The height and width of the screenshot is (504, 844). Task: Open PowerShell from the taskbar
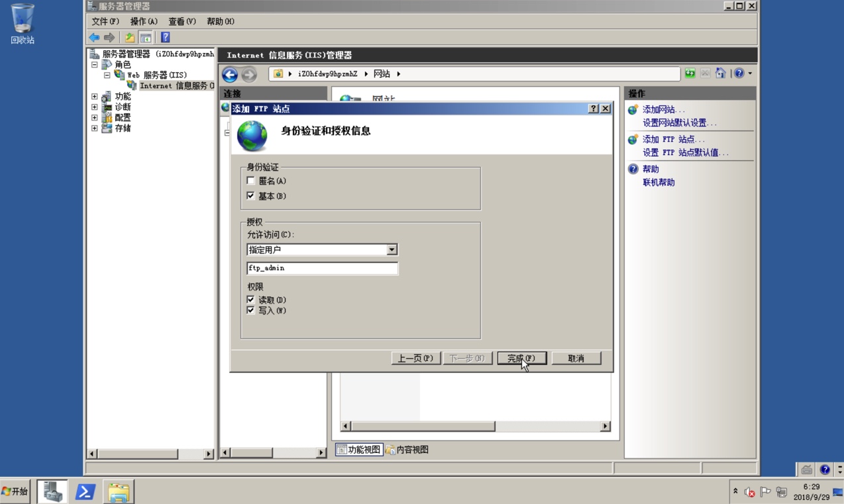85,491
